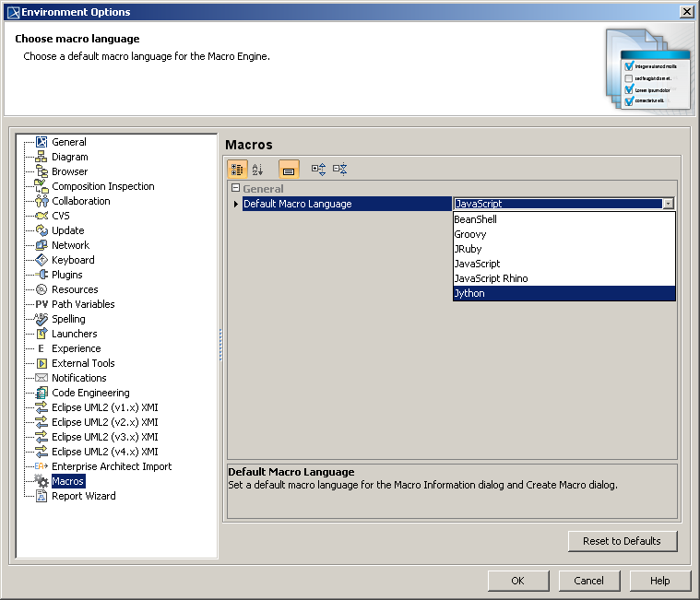This screenshot has width=700, height=600.
Task: Toggle the categorized view toolbar button
Action: tap(236, 170)
